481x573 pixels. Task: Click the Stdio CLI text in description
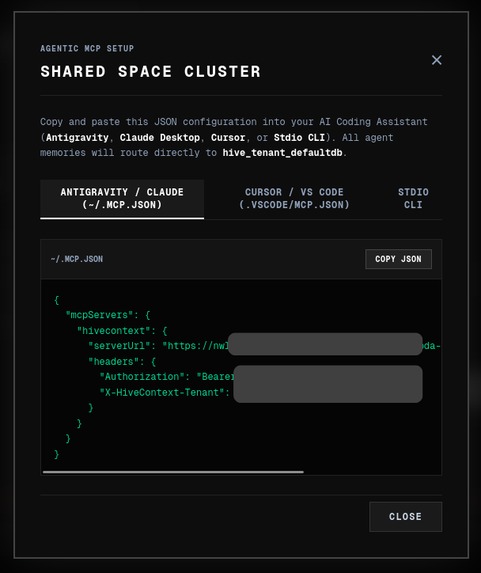pos(300,137)
